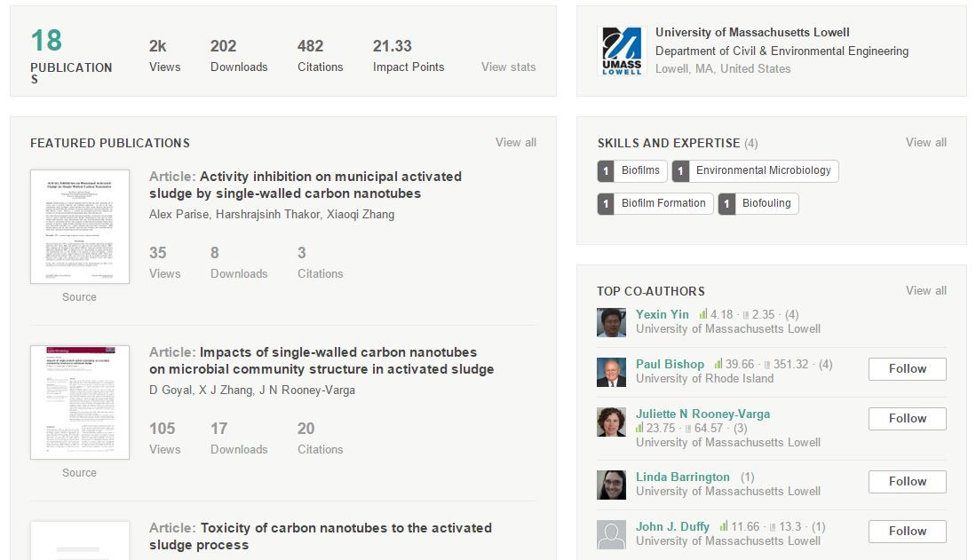Image resolution: width=976 pixels, height=560 pixels.
Task: Open the Activity inhibition article thumbnail
Action: (x=80, y=226)
